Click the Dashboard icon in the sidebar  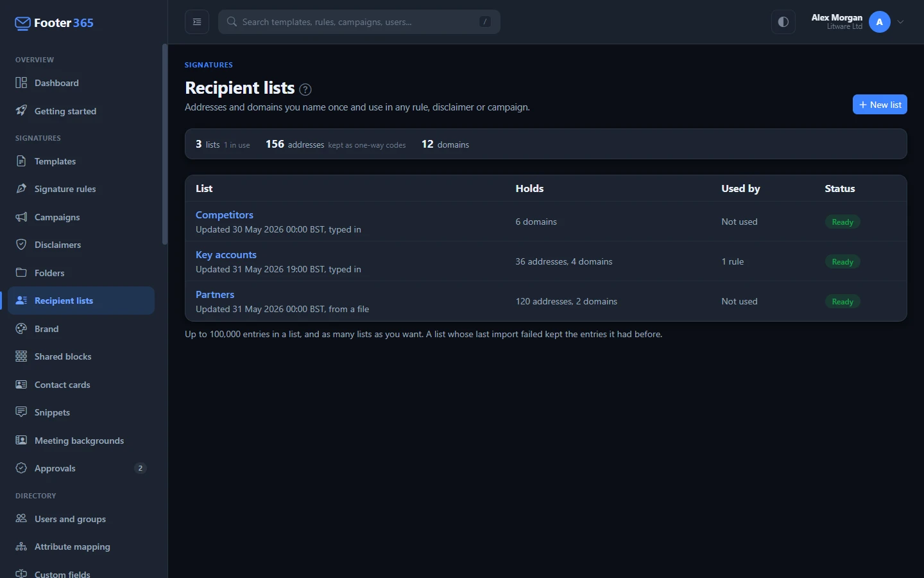[x=21, y=83]
